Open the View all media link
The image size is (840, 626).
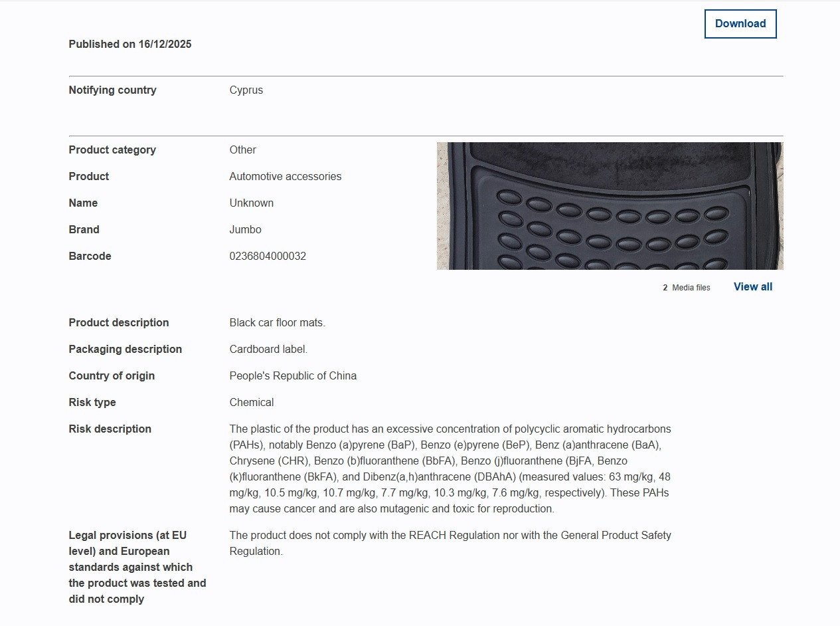click(x=752, y=287)
